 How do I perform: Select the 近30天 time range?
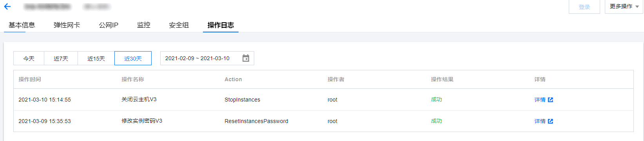pos(133,58)
